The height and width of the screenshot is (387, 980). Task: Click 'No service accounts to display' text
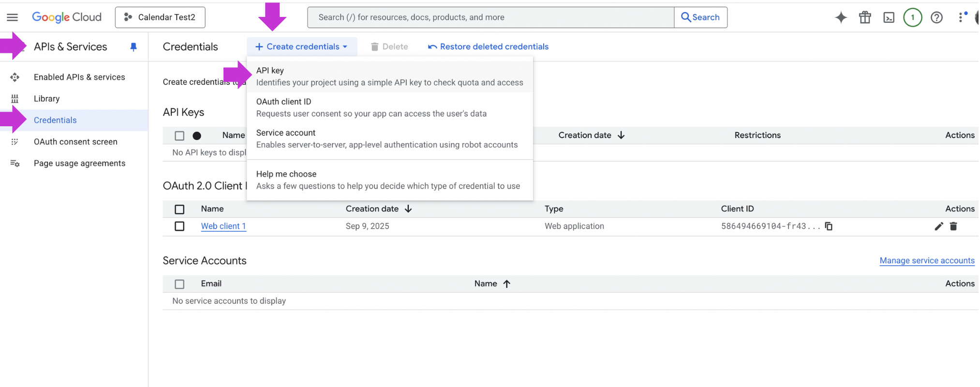pyautogui.click(x=229, y=301)
